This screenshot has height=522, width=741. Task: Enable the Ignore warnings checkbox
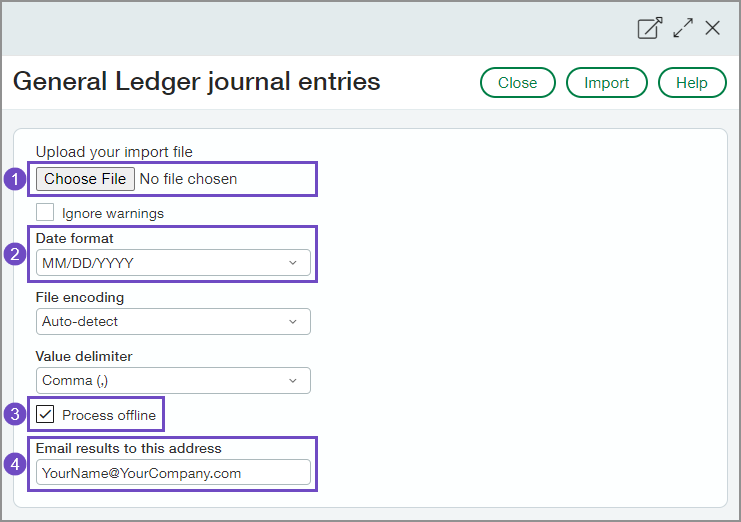click(x=45, y=212)
